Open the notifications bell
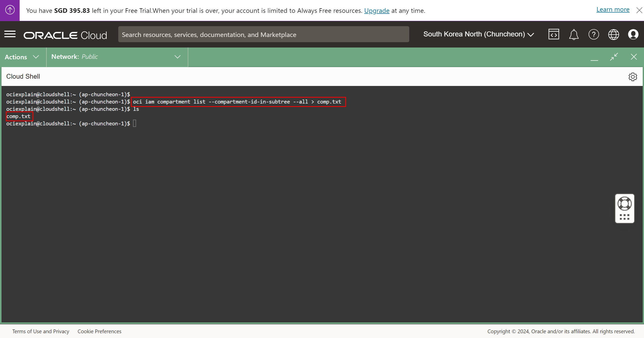This screenshot has width=644, height=338. [x=574, y=34]
